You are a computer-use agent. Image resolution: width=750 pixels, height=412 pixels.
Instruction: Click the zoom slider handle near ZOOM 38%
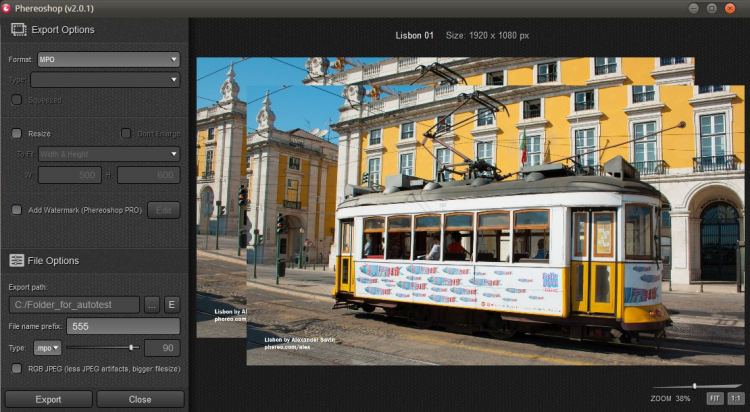(x=695, y=386)
